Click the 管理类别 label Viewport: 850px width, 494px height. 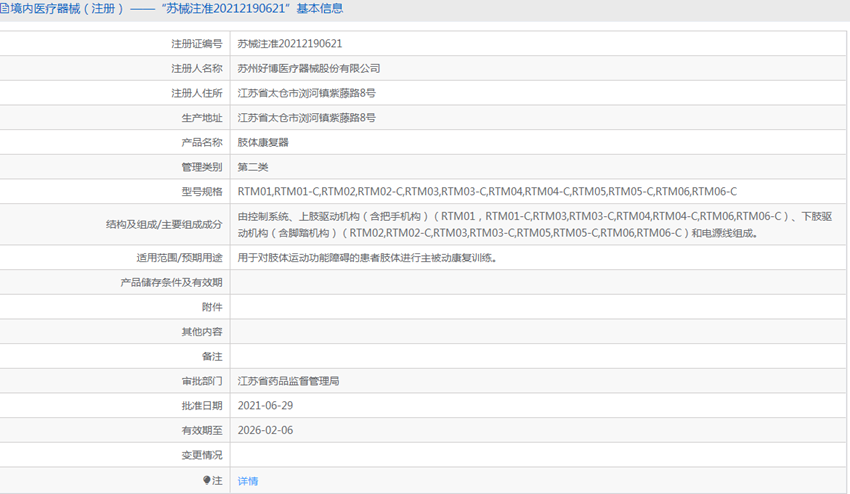(202, 167)
